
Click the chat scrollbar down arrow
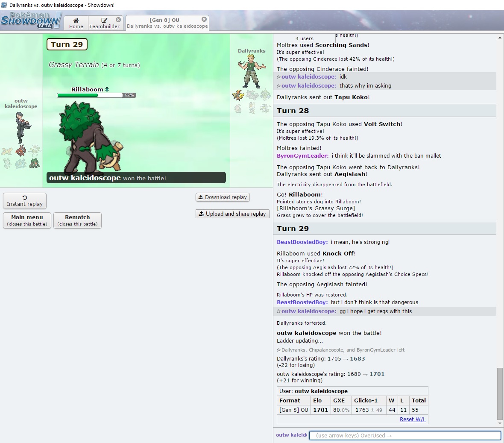click(x=499, y=423)
